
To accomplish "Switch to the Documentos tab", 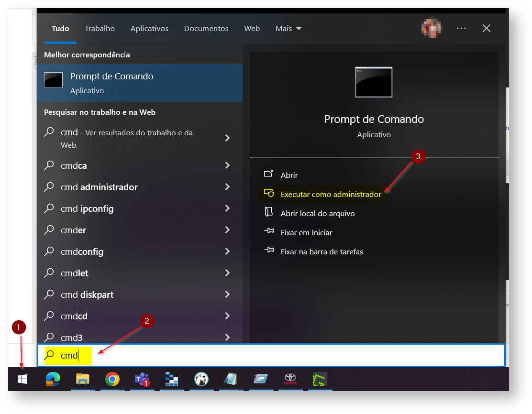I will (206, 29).
